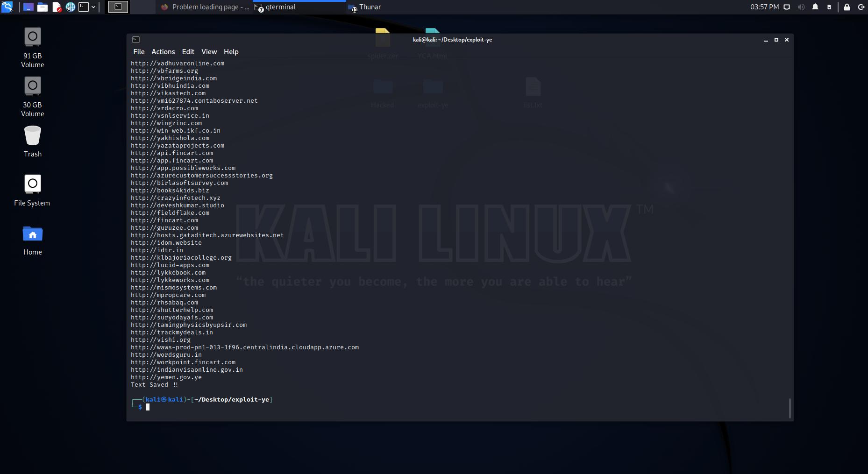Screen dimensions: 868x474
Task: Click the http://tamingphysicsbyupsir.com line
Action: tap(189, 325)
